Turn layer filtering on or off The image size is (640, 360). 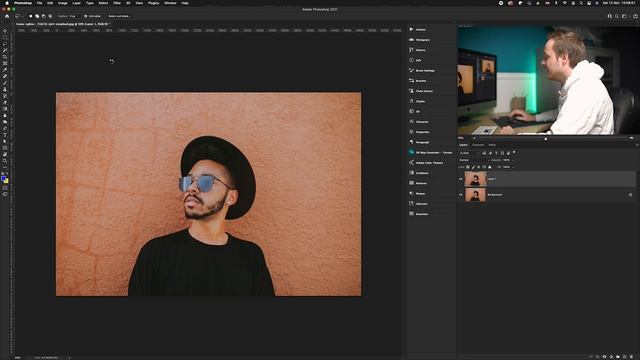[x=514, y=152]
